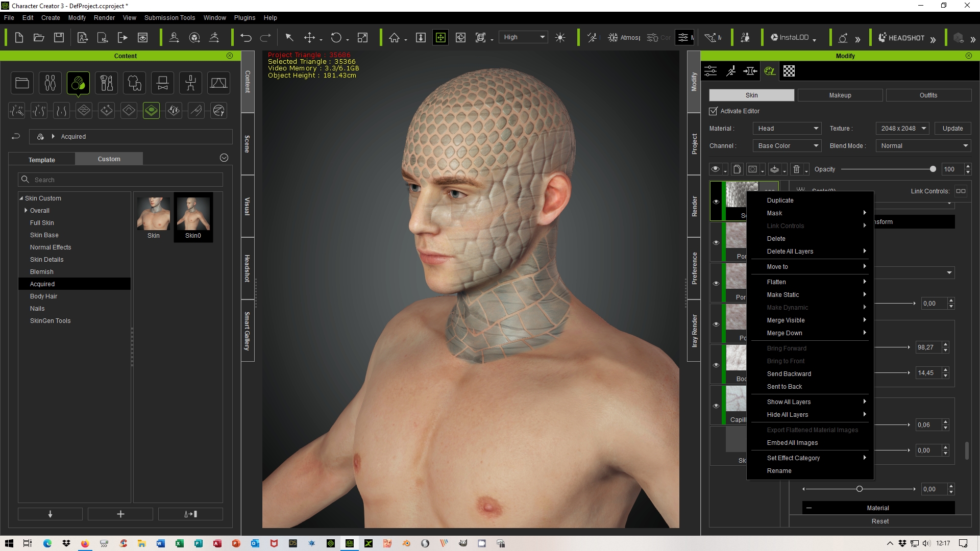Open the Attribute sliders tab in Modify
The width and height of the screenshot is (980, 551).
pyautogui.click(x=710, y=71)
